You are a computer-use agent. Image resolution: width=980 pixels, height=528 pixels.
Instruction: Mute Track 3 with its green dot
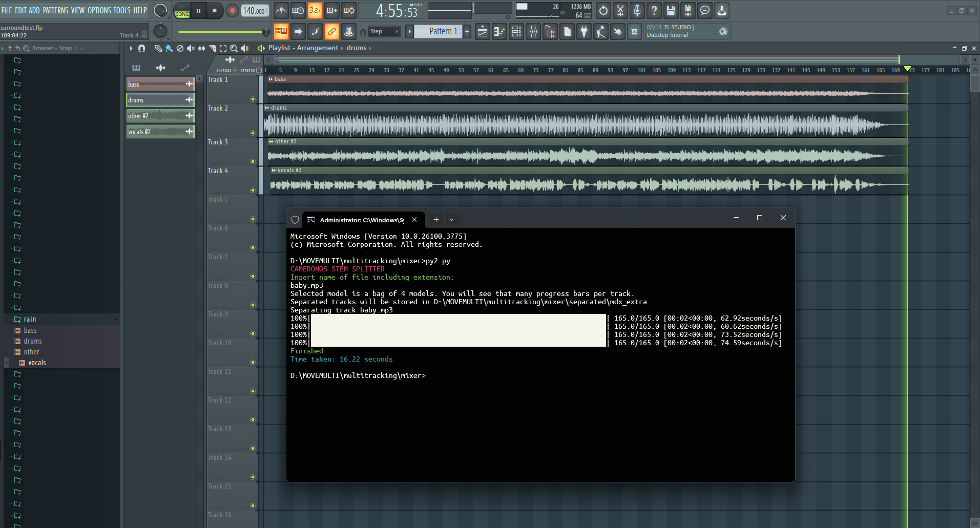point(253,161)
